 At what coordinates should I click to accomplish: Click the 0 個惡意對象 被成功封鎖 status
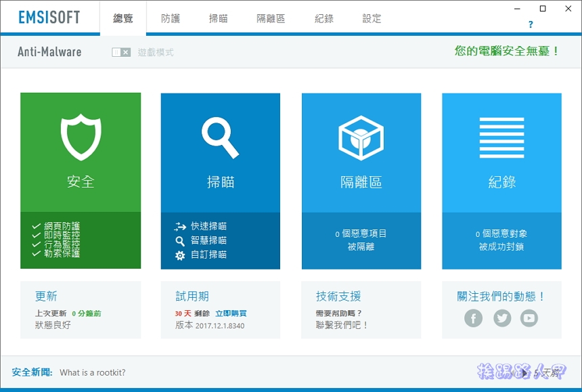(501, 240)
